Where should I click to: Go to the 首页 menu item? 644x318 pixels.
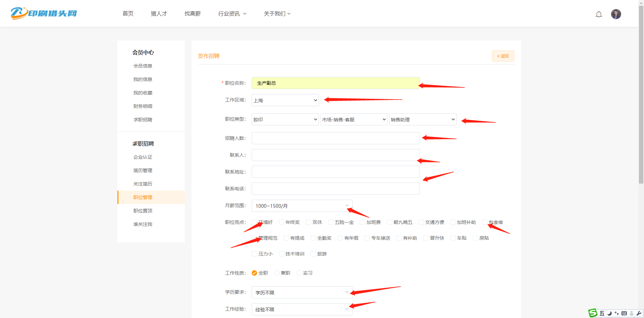click(x=128, y=13)
